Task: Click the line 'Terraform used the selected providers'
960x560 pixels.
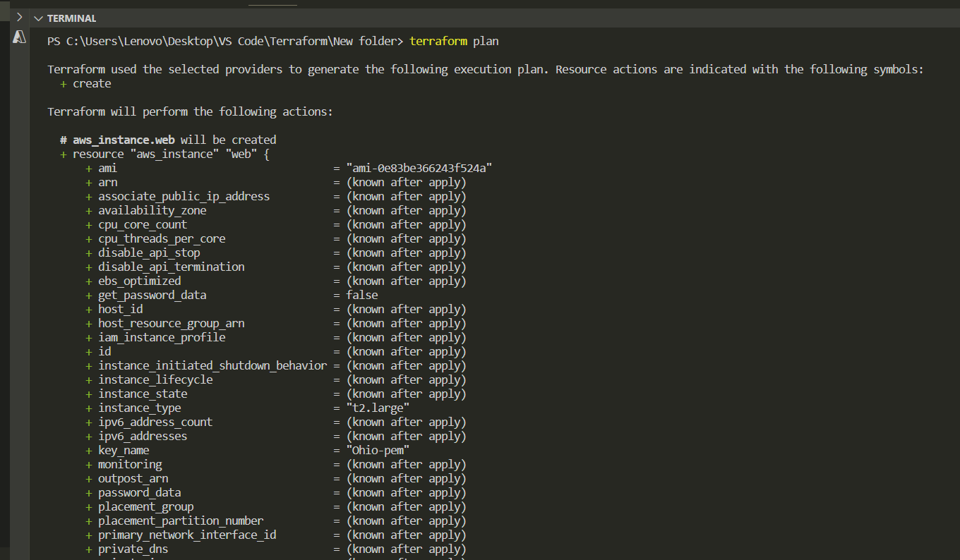Action: [x=486, y=69]
